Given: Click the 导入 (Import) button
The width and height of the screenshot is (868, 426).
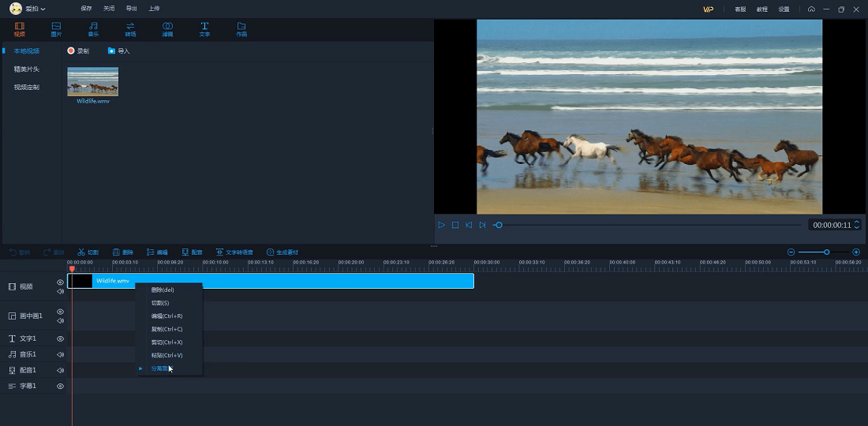Looking at the screenshot, I should pos(118,50).
